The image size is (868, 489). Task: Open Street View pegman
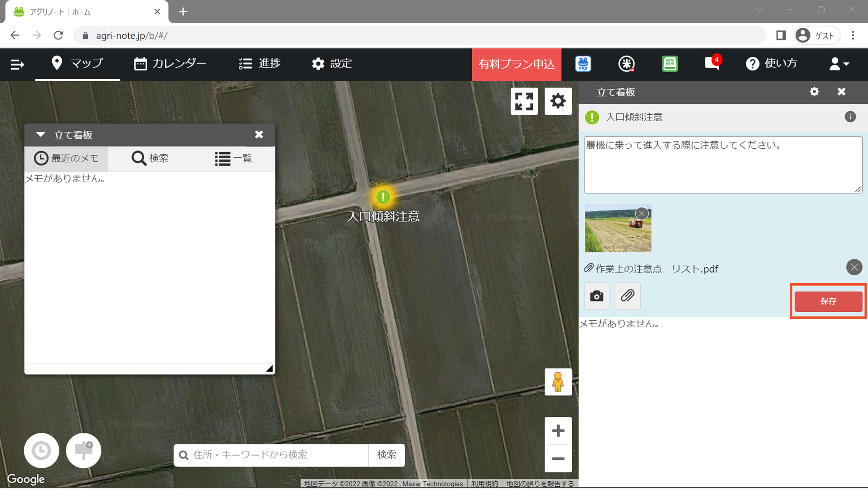pos(558,382)
